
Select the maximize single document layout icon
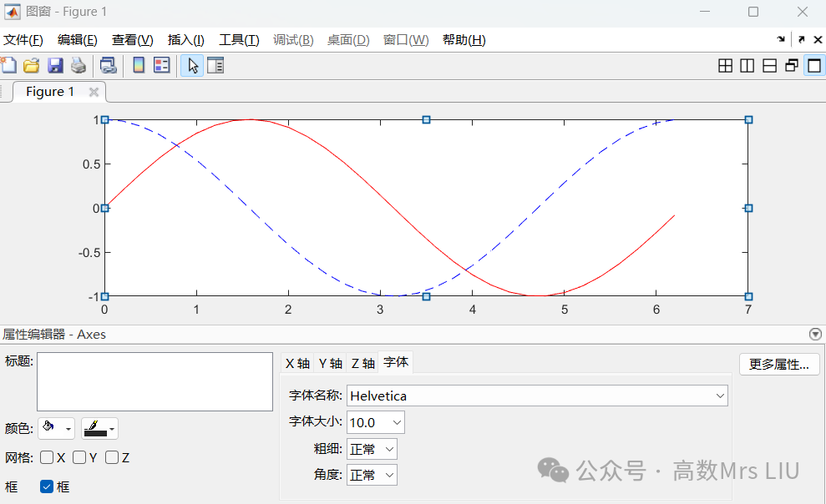click(814, 66)
